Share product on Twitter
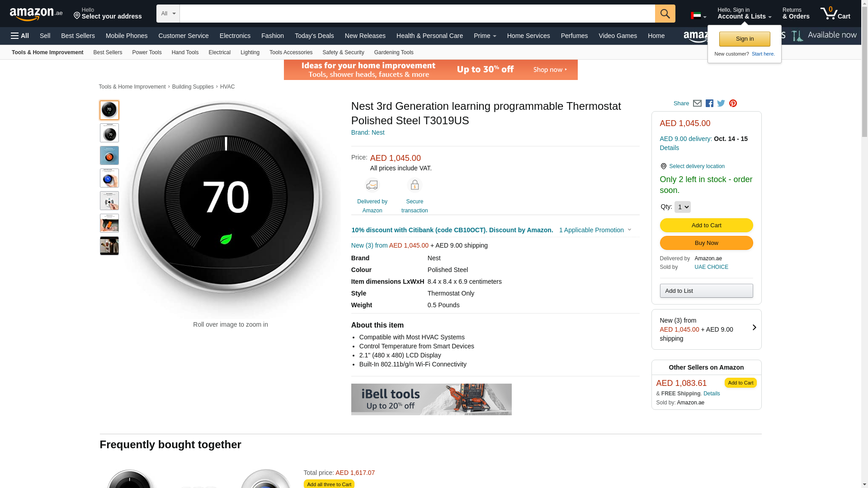 tap(721, 103)
